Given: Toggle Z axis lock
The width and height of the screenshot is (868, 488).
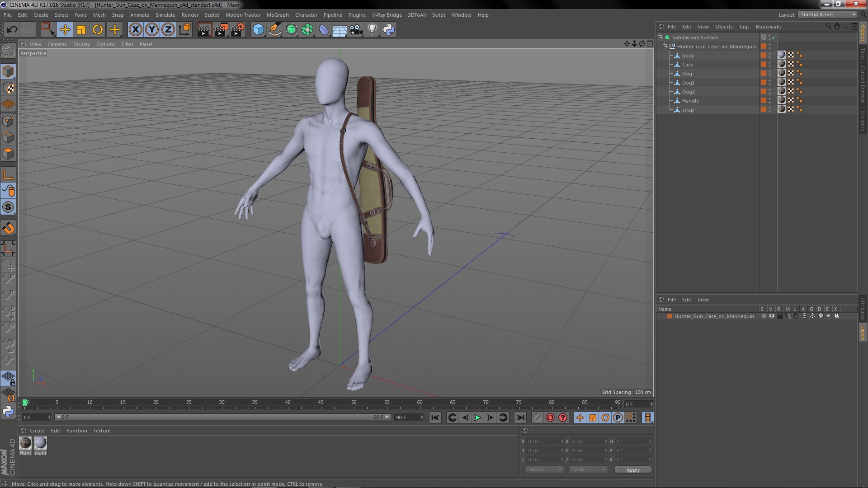Looking at the screenshot, I should click(168, 30).
